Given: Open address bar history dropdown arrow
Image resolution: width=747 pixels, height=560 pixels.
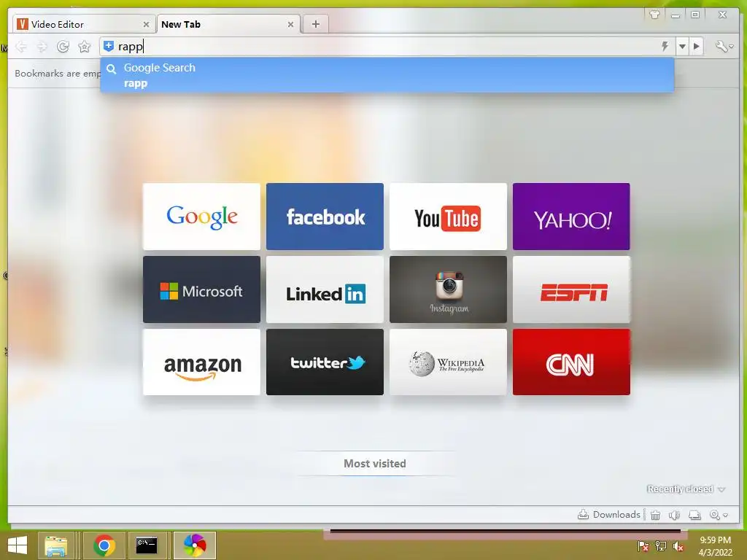Looking at the screenshot, I should point(682,46).
